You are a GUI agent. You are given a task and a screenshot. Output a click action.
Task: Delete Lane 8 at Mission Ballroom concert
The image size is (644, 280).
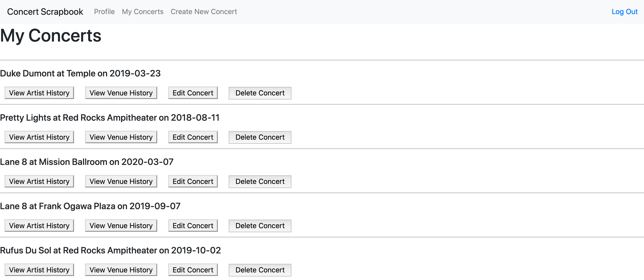pyautogui.click(x=260, y=181)
